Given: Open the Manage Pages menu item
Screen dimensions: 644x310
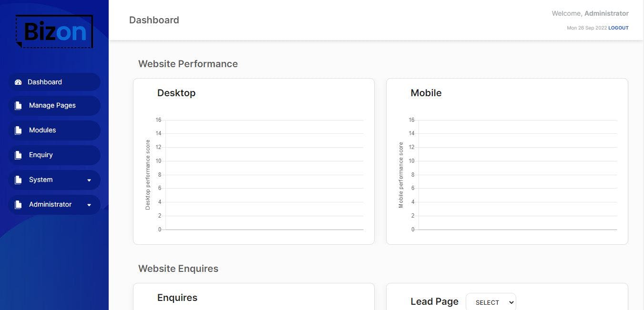Looking at the screenshot, I should (52, 105).
